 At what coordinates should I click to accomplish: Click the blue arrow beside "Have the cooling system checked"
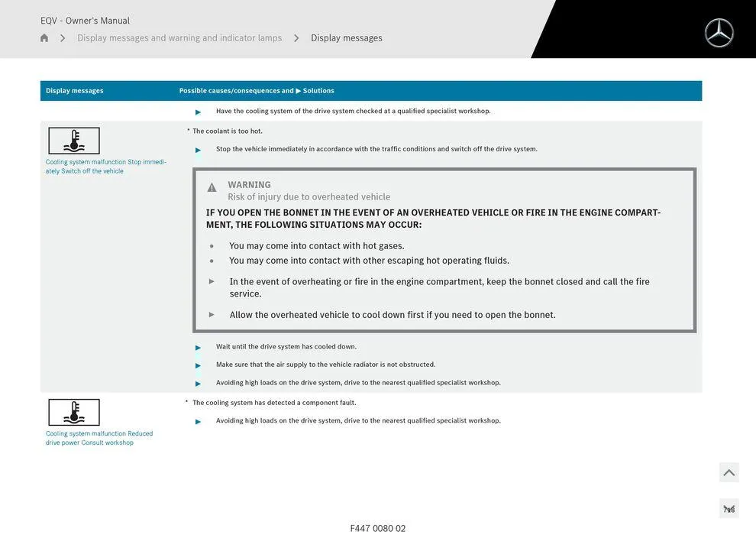click(197, 110)
